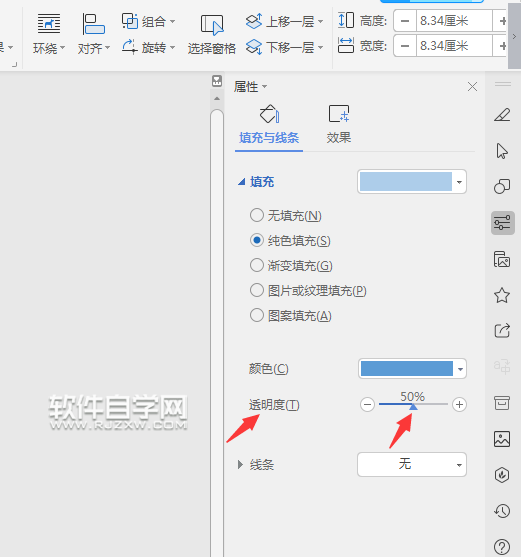This screenshot has width=521, height=557.
Task: Click the 旋转 rotate icon
Action: (x=130, y=47)
